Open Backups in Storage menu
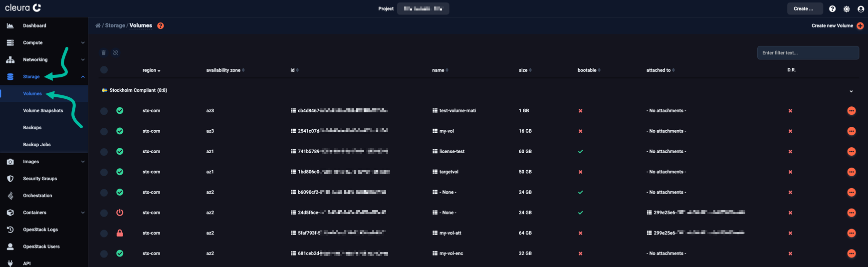 [x=32, y=128]
